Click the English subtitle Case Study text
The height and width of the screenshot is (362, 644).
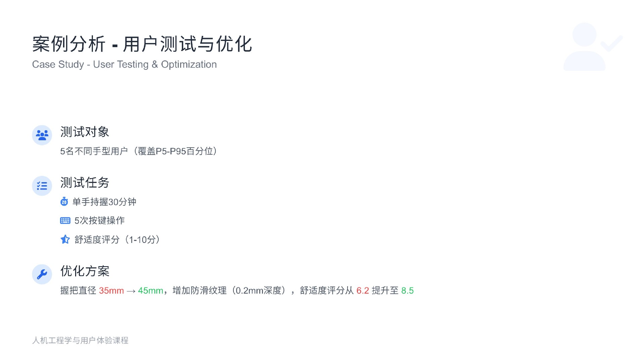pyautogui.click(x=124, y=64)
